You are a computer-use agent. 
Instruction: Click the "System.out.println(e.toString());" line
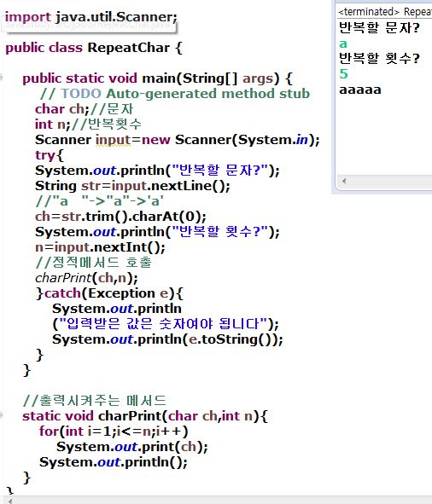tap(167, 339)
